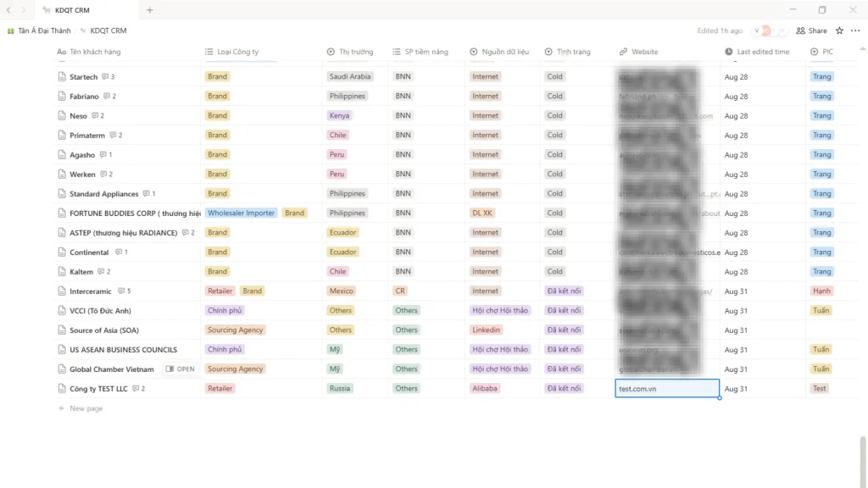Go back with the navigation arrow
The image size is (868, 488).
point(8,10)
